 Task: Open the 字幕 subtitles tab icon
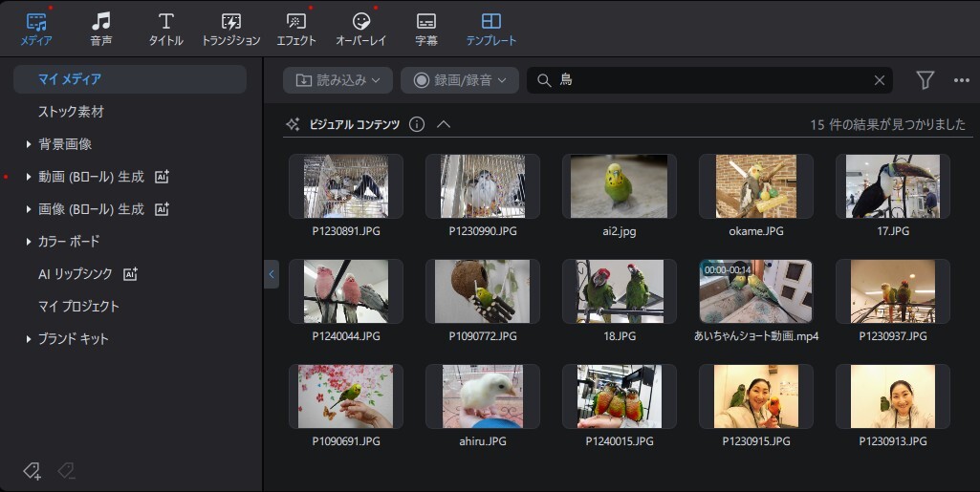426,21
